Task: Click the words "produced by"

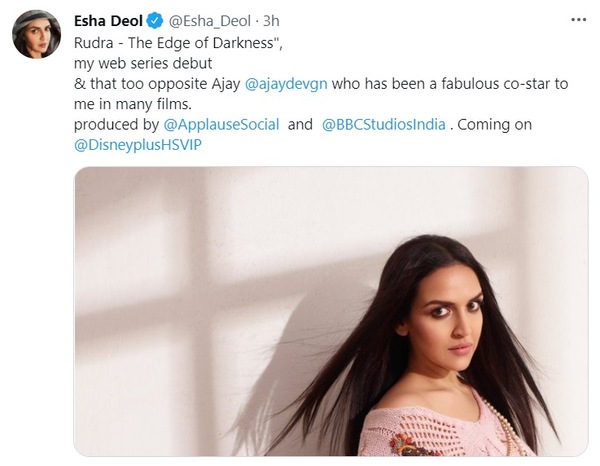Action: (x=113, y=126)
